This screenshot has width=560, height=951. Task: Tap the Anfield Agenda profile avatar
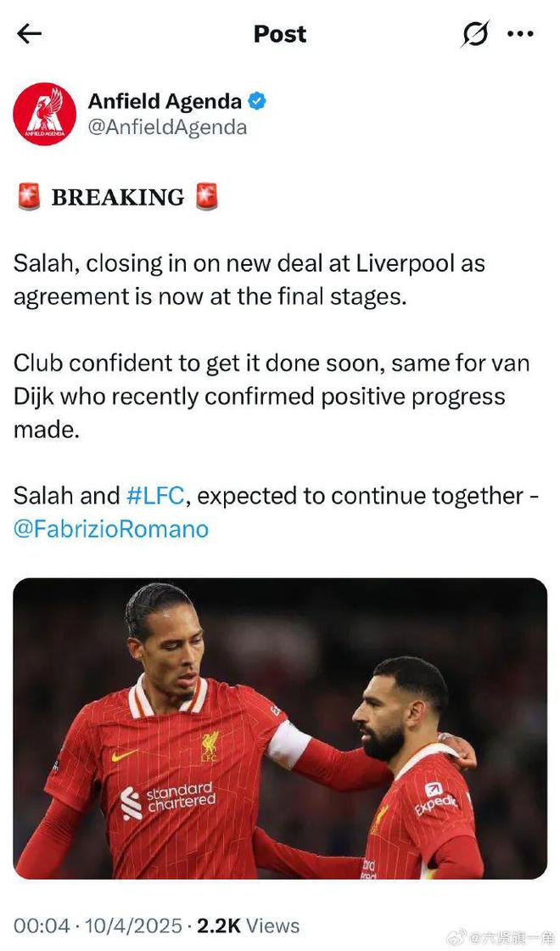[x=45, y=115]
